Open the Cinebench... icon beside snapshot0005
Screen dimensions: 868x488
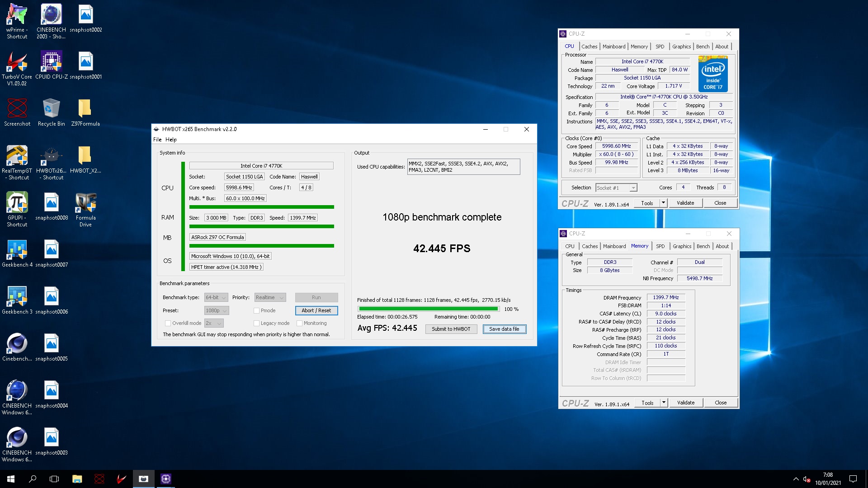(x=17, y=347)
